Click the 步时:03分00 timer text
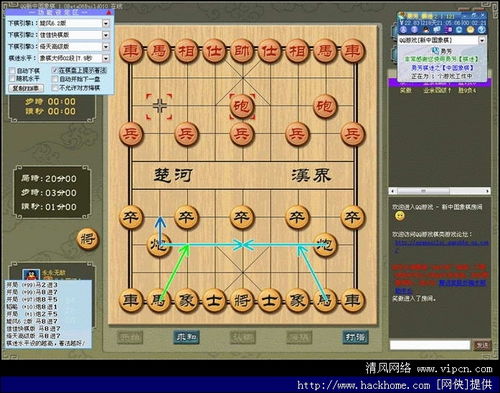 tap(49, 193)
